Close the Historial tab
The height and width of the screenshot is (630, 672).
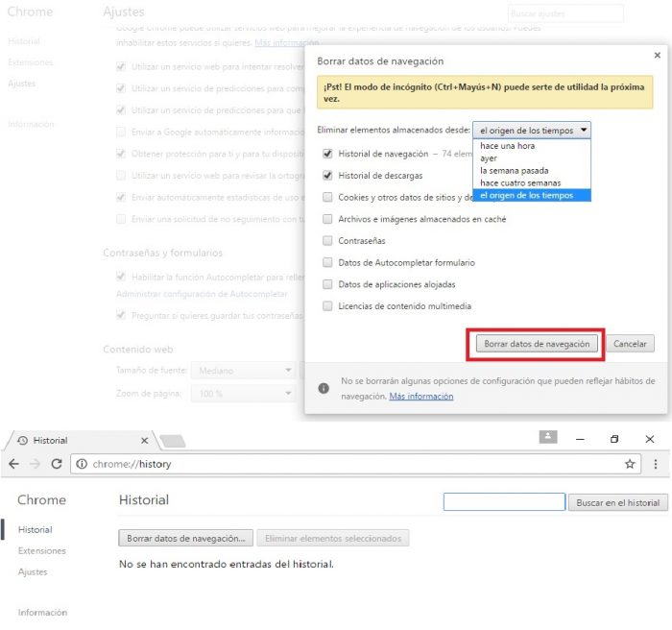pyautogui.click(x=145, y=440)
